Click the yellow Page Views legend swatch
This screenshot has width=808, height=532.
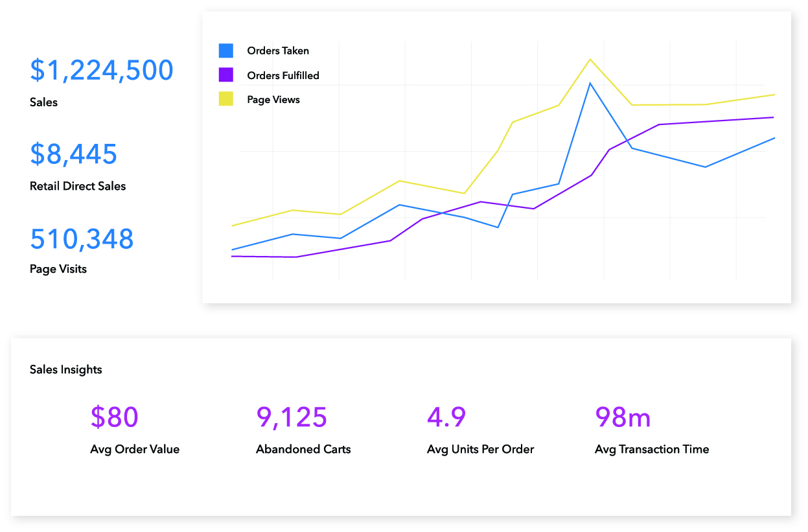(x=225, y=99)
